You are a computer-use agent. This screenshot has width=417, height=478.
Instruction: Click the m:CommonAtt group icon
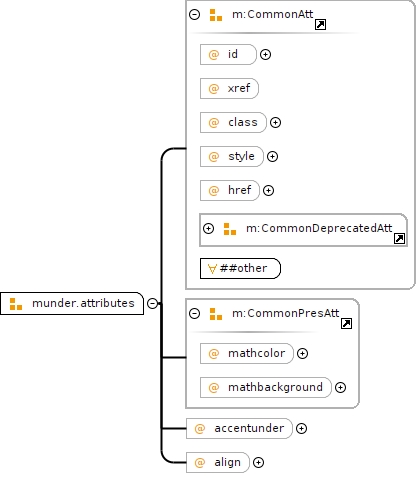216,15
